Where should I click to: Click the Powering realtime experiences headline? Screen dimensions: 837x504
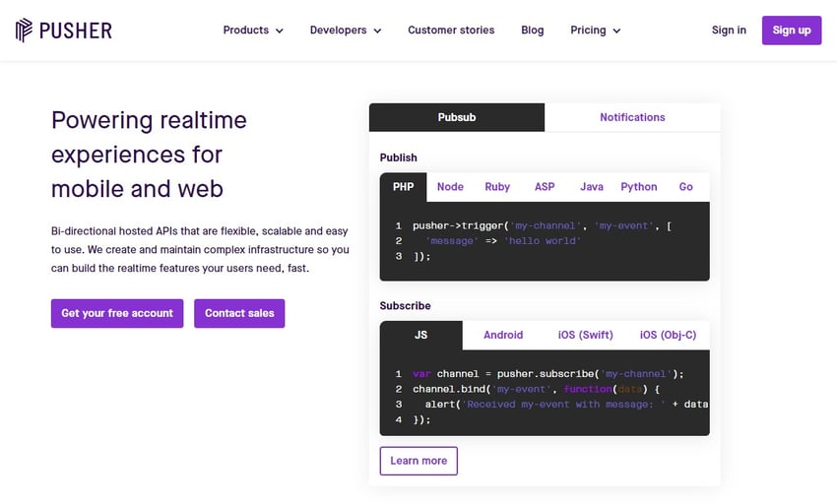pos(149,155)
